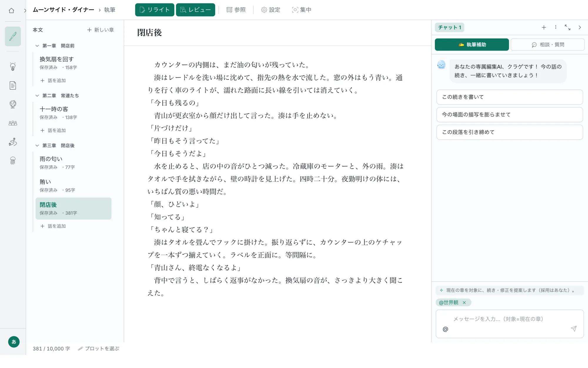
Task: Open the winding route plot sidebar icon
Action: click(13, 142)
